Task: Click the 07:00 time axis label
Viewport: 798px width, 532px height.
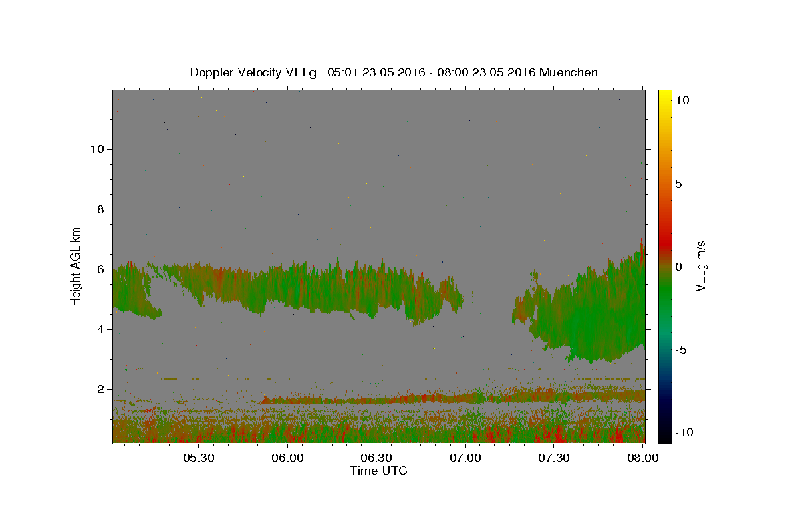Action: coord(465,458)
